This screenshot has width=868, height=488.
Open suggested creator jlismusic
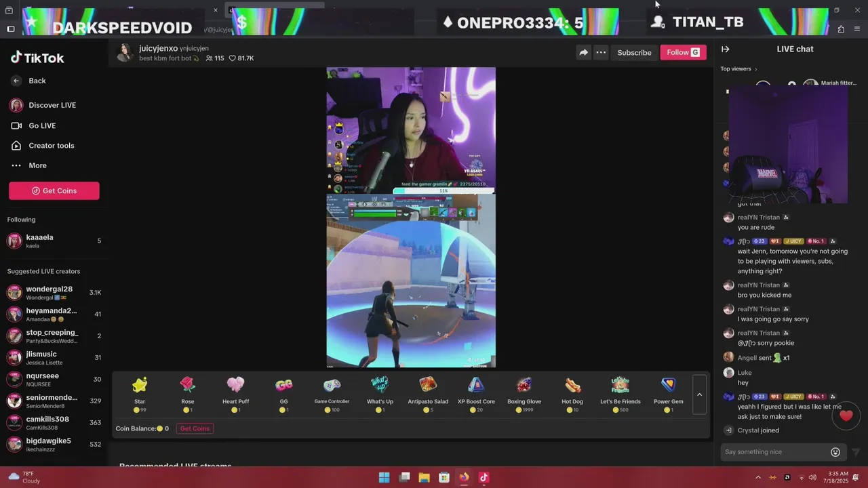[54, 358]
